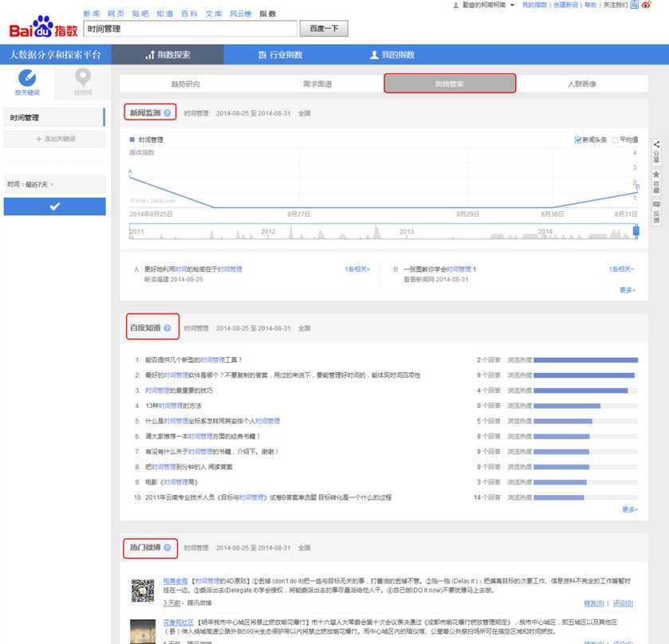Click the 收藏 star icon on right edge
Screen dimensions: 669x644
(x=655, y=173)
